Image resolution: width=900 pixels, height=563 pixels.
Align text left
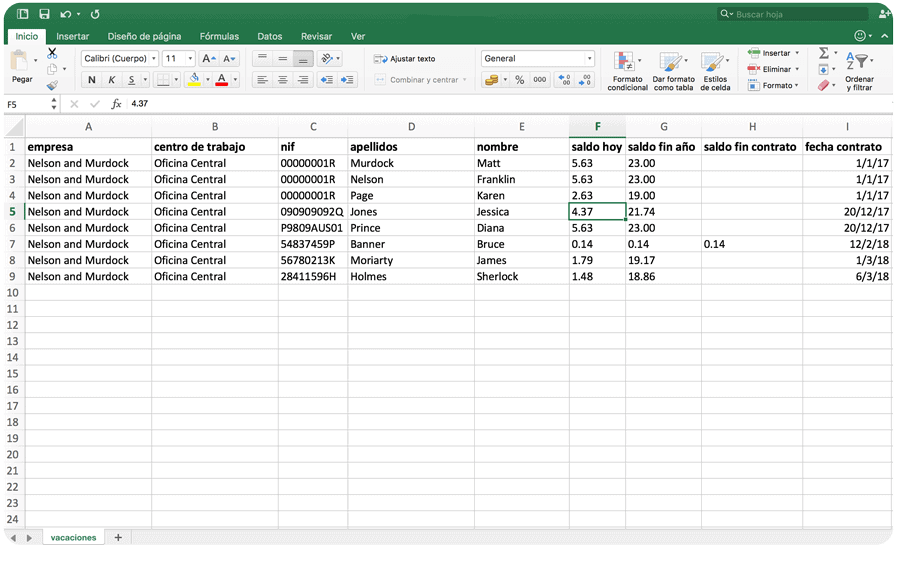[x=262, y=80]
